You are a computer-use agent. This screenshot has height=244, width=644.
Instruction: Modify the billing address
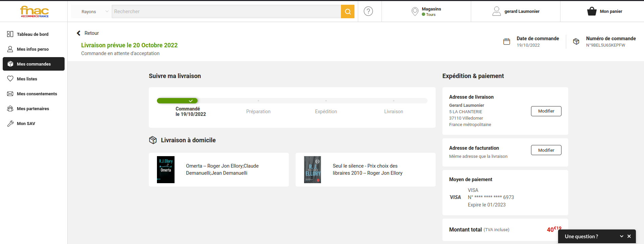pos(546,150)
